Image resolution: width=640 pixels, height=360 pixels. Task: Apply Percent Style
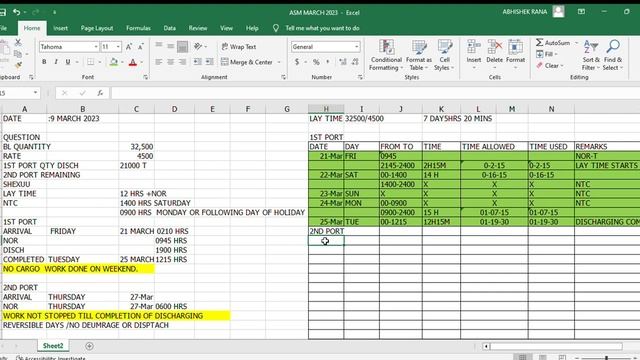click(316, 62)
